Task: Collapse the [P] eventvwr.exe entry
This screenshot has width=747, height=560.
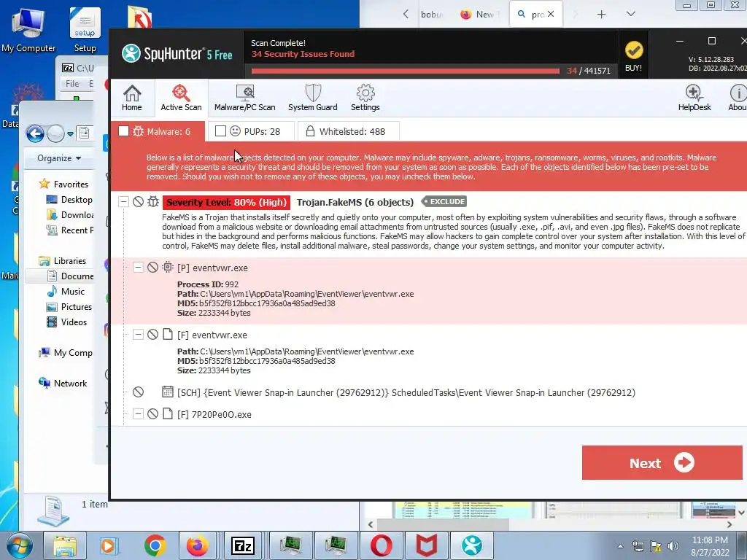Action: click(x=138, y=268)
